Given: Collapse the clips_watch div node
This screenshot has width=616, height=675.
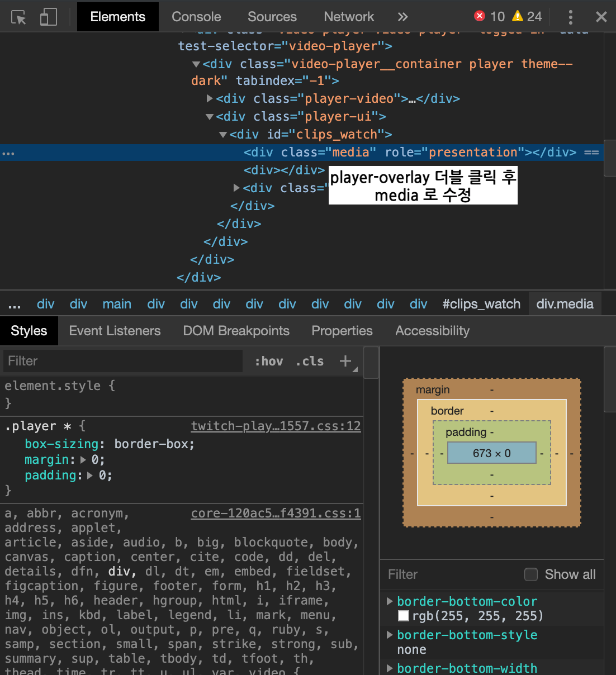Looking at the screenshot, I should (x=223, y=135).
